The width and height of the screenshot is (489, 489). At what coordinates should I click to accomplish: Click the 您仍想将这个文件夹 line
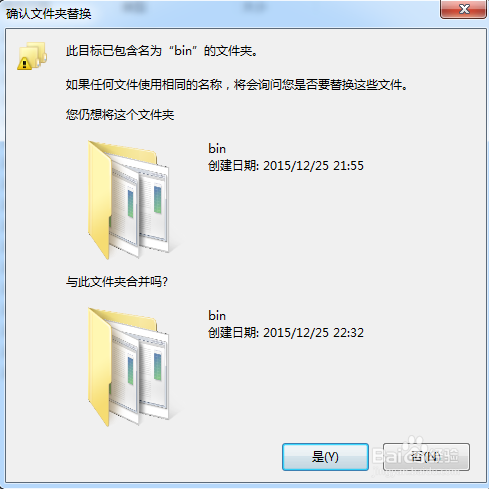[x=120, y=115]
